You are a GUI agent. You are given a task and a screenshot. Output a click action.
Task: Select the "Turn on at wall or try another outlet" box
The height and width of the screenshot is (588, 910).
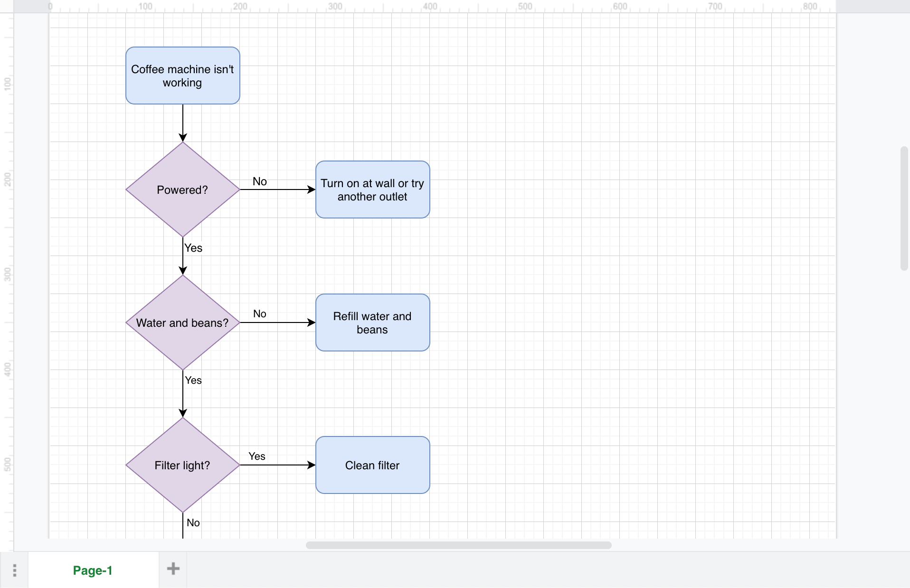[372, 190]
